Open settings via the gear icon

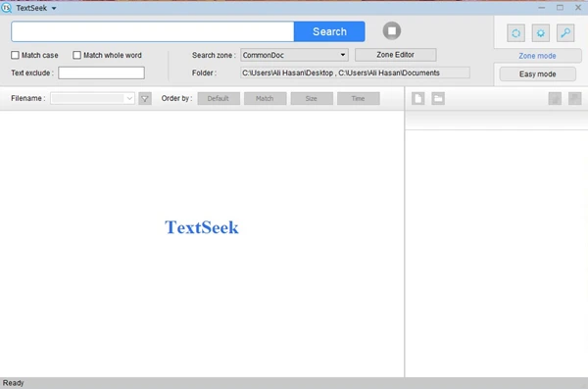(x=540, y=33)
